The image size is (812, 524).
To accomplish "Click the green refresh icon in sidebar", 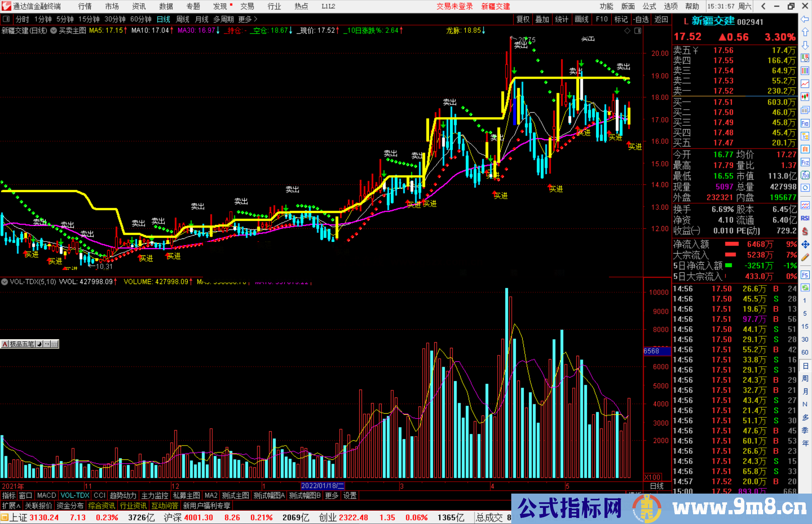I will (805, 288).
